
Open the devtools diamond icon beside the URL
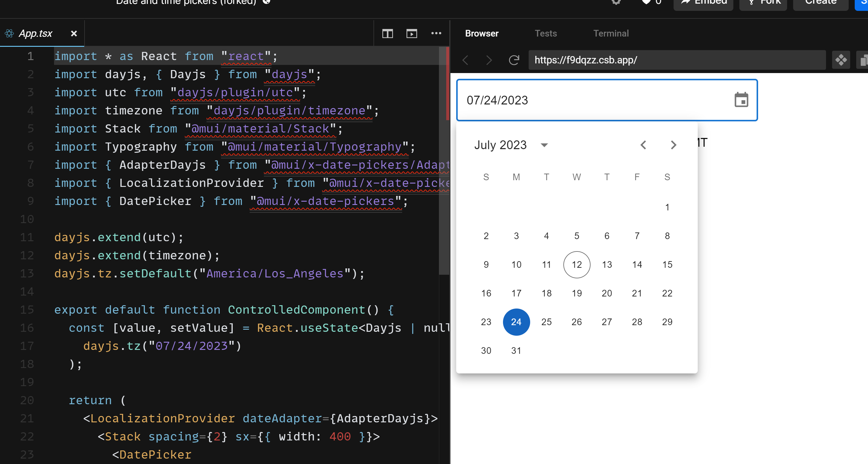click(841, 60)
